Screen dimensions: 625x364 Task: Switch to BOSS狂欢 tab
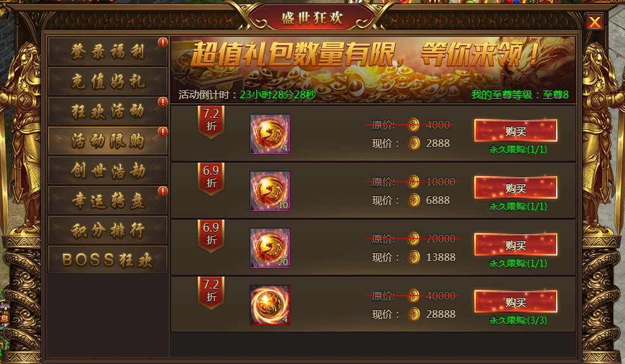pyautogui.click(x=108, y=260)
